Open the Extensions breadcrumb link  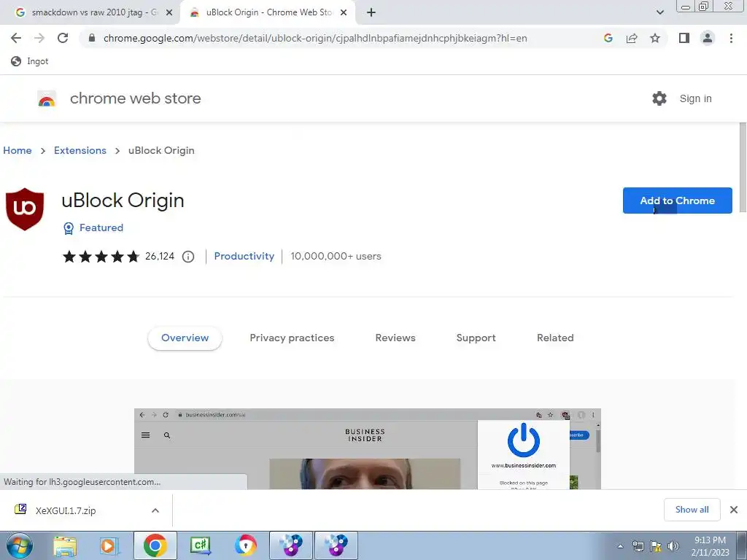pyautogui.click(x=80, y=150)
